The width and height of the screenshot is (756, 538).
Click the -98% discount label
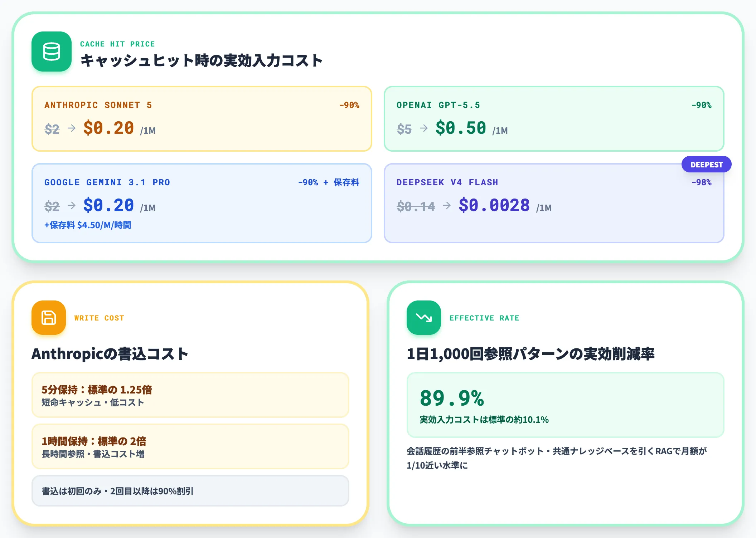[702, 182]
